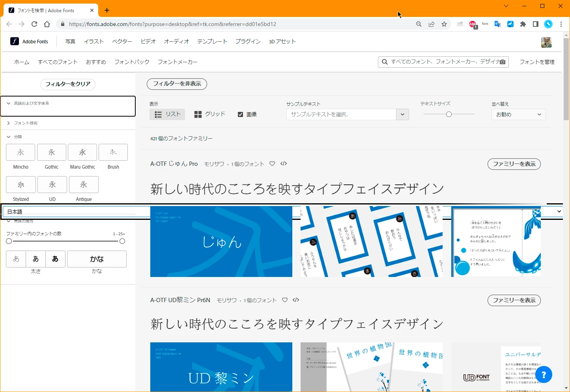
Task: Select the Mincho classification
Action: 21,152
